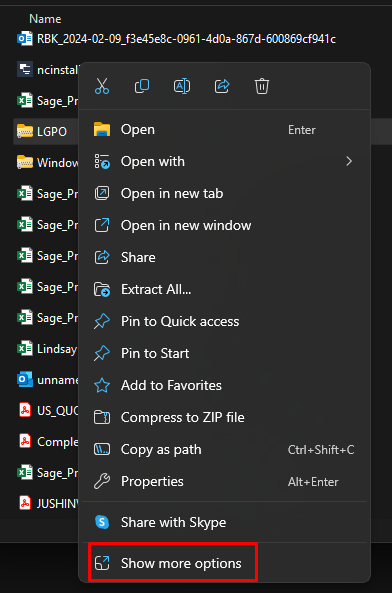The width and height of the screenshot is (392, 593).
Task: Click the Name column header
Action: click(45, 19)
